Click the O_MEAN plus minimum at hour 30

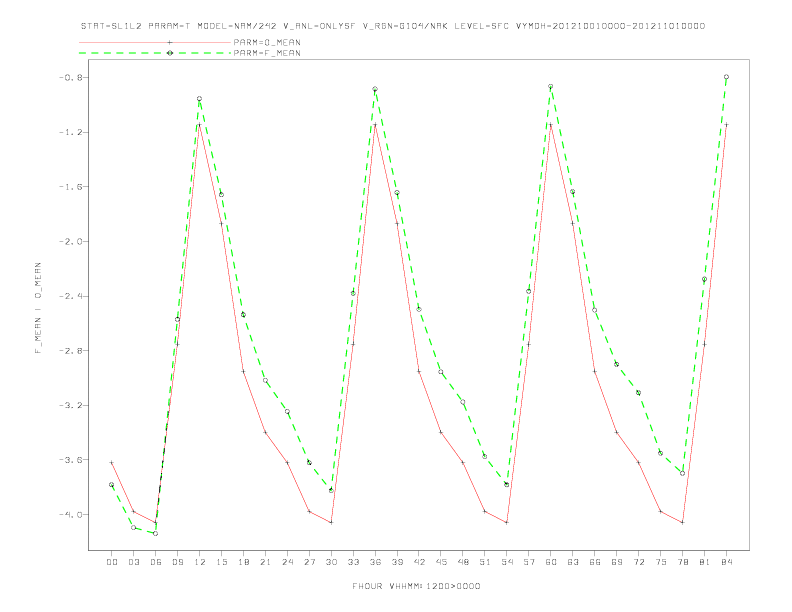click(x=331, y=523)
